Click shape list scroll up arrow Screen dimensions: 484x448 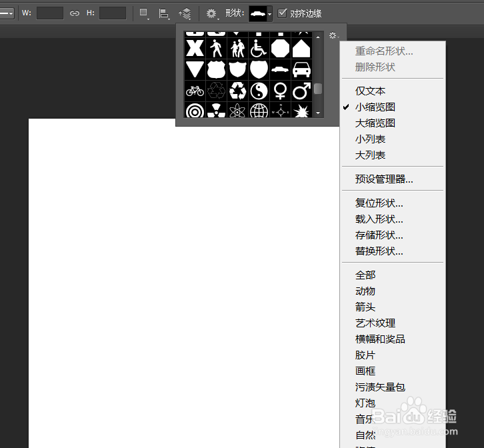(x=318, y=37)
